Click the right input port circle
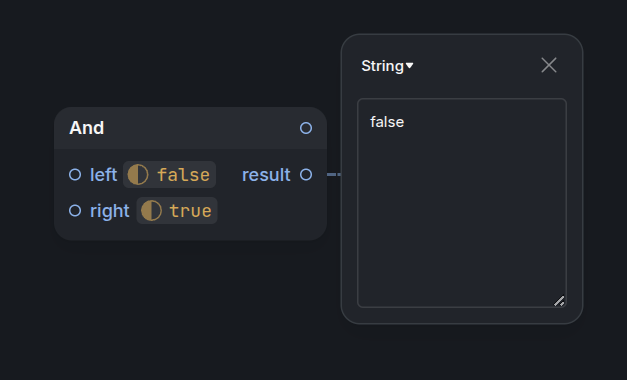 point(75,210)
